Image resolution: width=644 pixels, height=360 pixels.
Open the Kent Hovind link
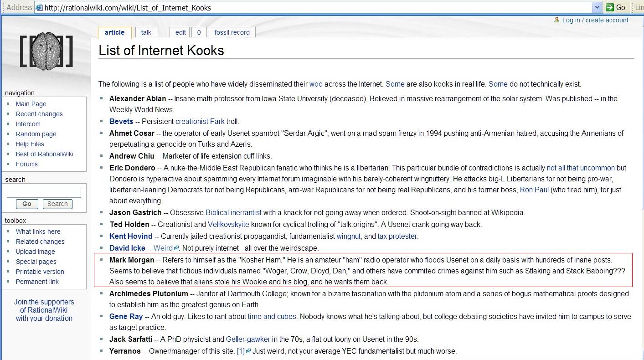coord(131,236)
